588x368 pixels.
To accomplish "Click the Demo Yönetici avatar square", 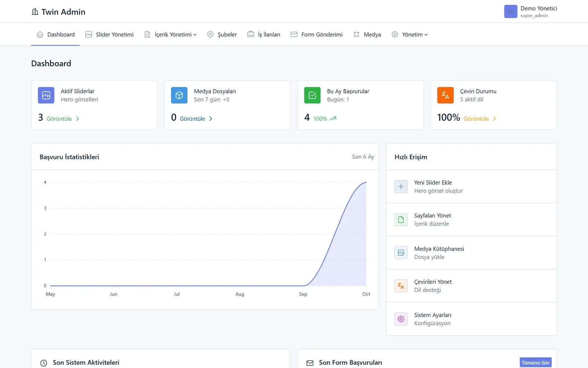I will pyautogui.click(x=510, y=12).
